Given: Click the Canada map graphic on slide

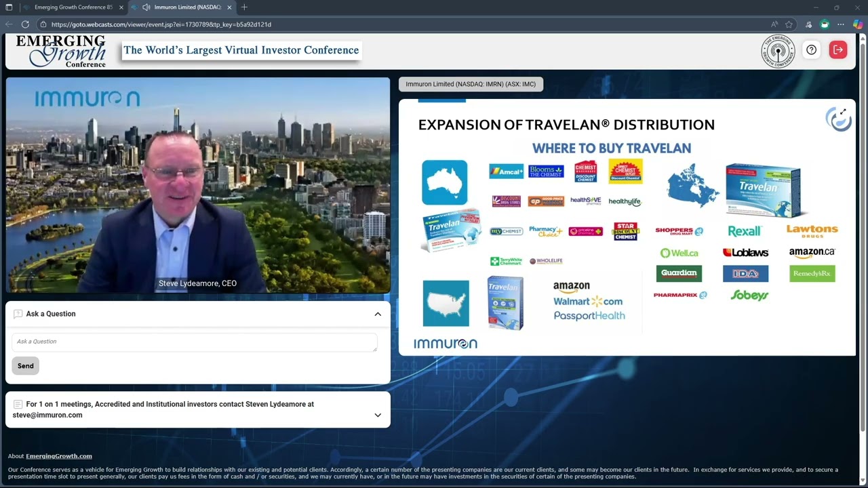Looking at the screenshot, I should [693, 184].
